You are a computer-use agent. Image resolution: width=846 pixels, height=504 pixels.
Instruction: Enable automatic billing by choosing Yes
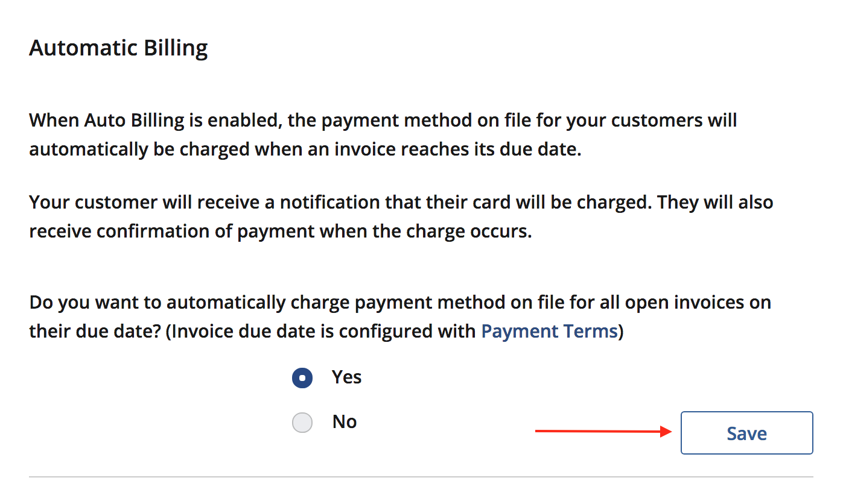click(x=302, y=377)
